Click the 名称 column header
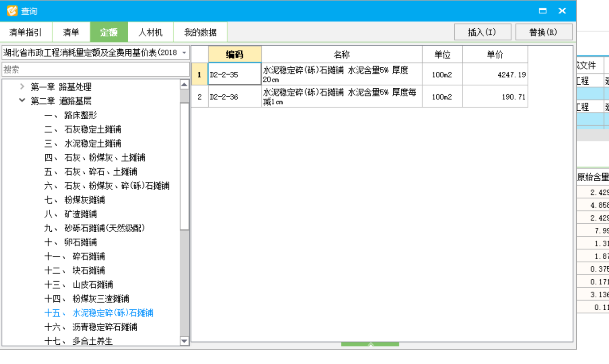Viewport: 609px width, 364px height. click(x=342, y=55)
